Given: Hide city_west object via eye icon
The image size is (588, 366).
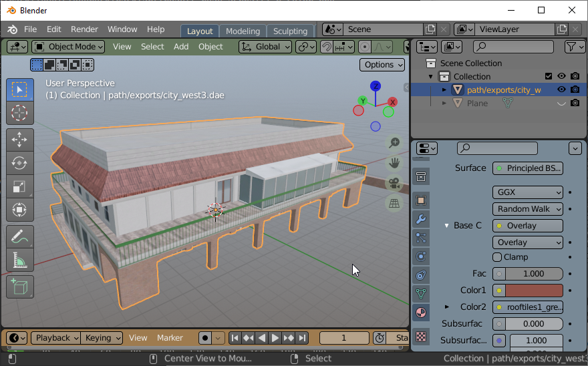Looking at the screenshot, I should point(561,89).
